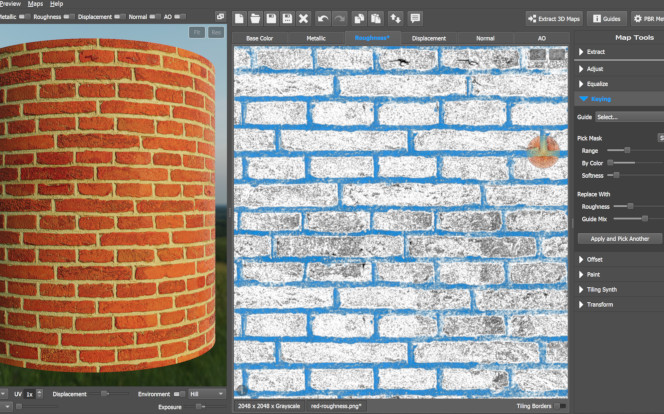
Task: Open the Maps menu
Action: point(35,4)
